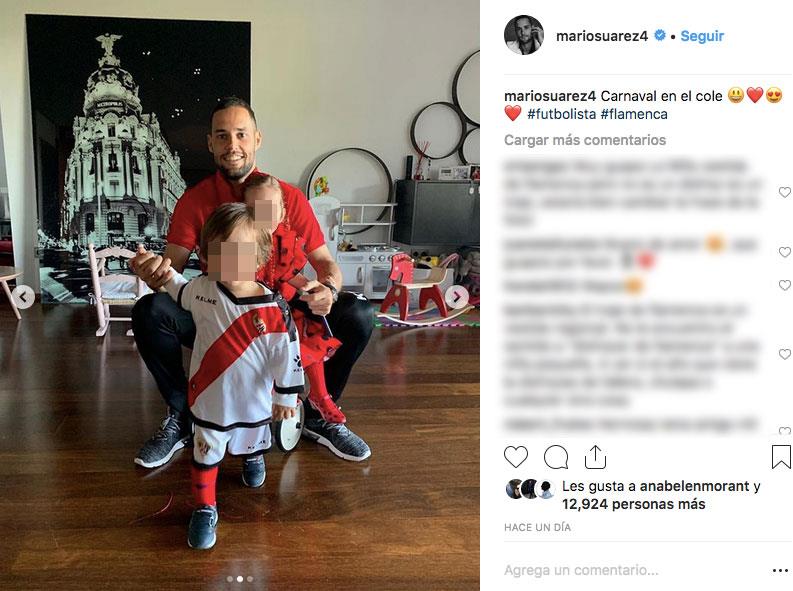Image resolution: width=793 pixels, height=591 pixels.
Task: Go to the next photo in carousel
Action: tap(456, 297)
